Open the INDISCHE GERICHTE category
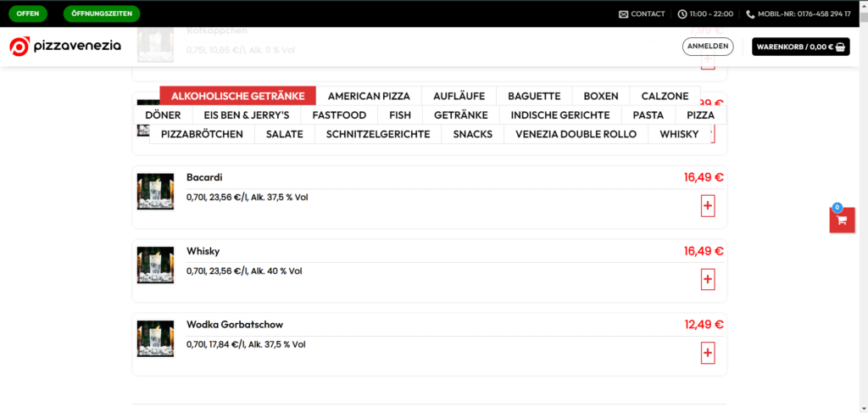Image resolution: width=868 pixels, height=413 pixels. pos(560,115)
